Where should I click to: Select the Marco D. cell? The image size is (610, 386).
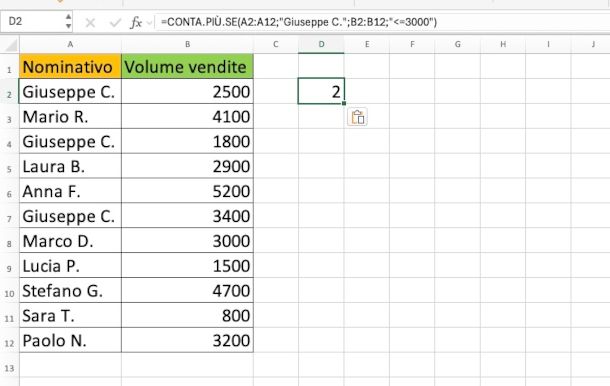point(70,241)
